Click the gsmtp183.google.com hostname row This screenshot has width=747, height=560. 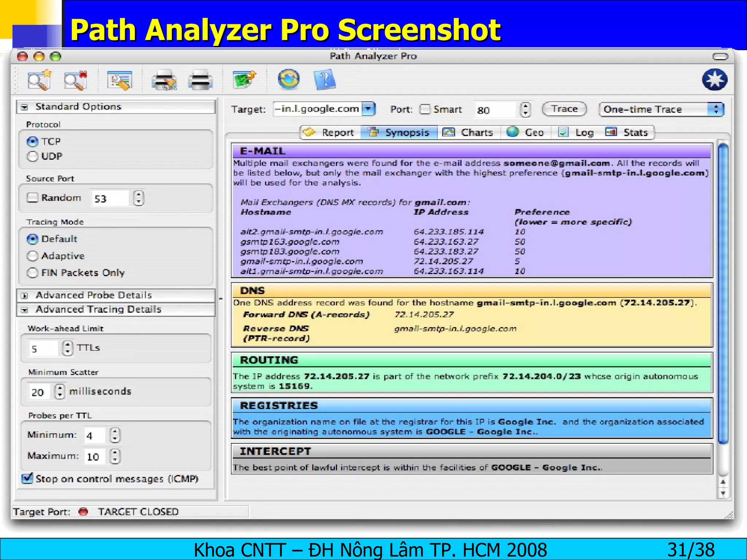click(x=290, y=252)
